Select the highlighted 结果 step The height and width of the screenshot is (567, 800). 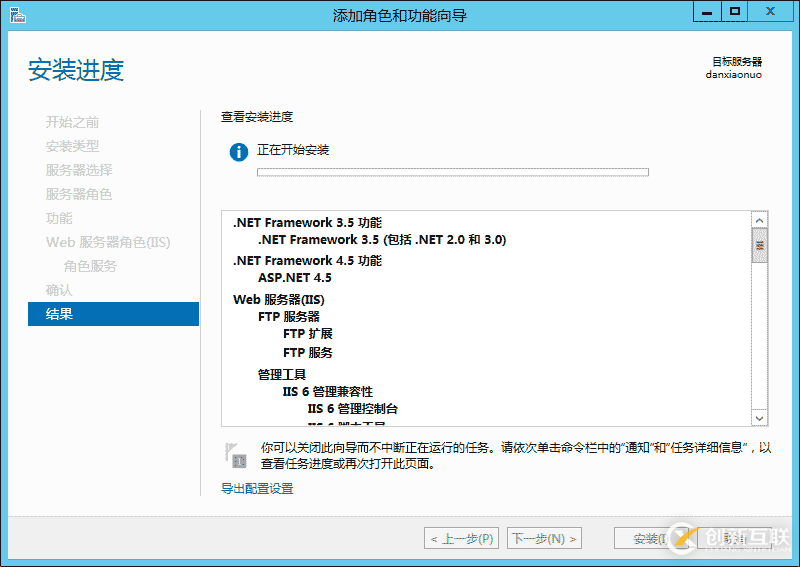click(x=113, y=314)
